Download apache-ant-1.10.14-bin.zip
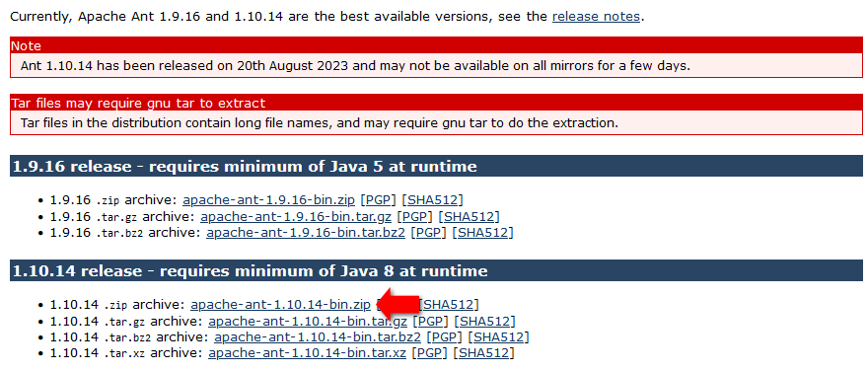 281,305
